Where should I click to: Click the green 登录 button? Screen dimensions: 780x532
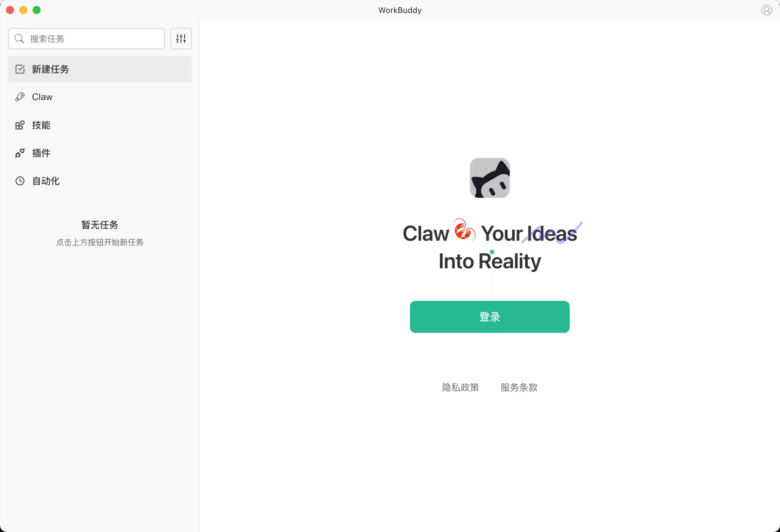[490, 317]
